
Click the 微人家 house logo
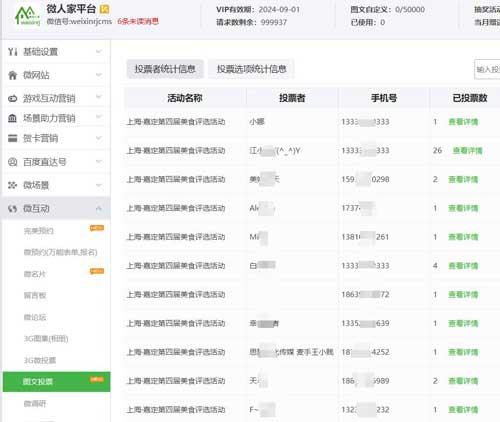27,16
